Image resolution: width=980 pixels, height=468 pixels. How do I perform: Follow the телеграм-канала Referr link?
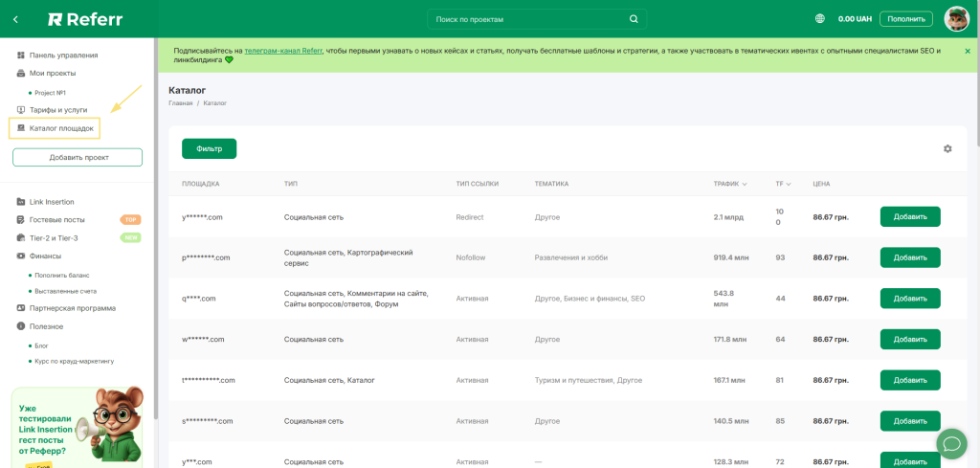pos(283,50)
